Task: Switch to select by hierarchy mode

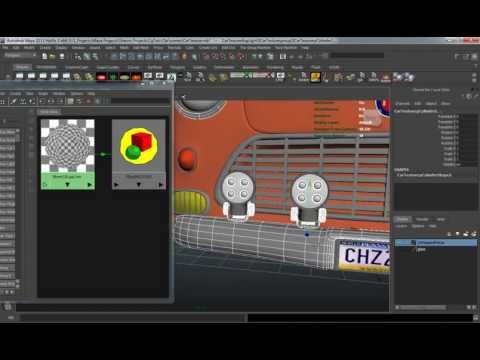Action: coord(77,56)
